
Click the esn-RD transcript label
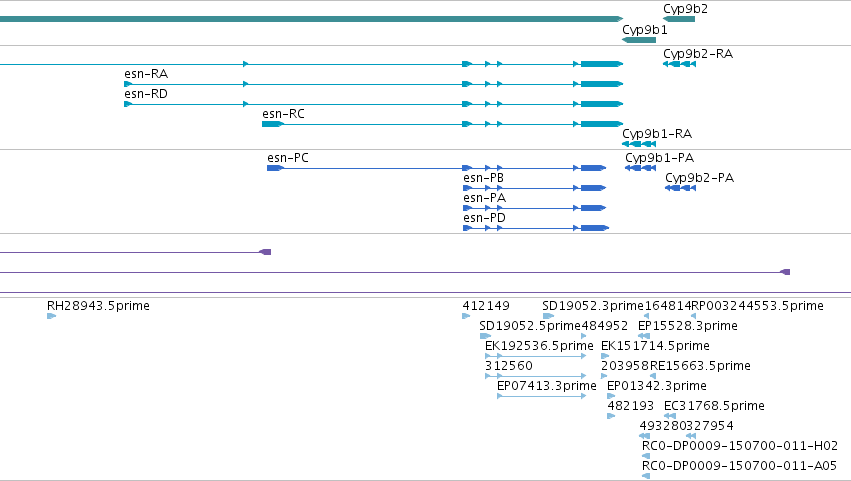pos(146,94)
